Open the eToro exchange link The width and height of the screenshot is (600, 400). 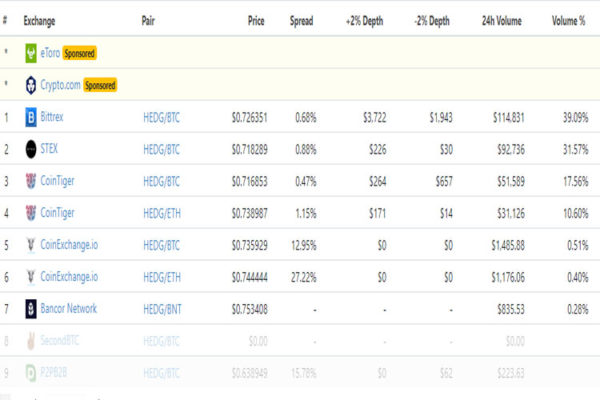(x=50, y=53)
